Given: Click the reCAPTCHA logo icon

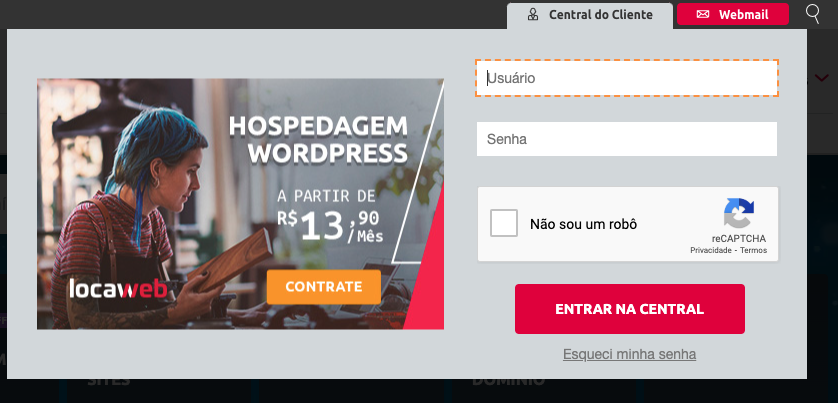Looking at the screenshot, I should tap(739, 213).
